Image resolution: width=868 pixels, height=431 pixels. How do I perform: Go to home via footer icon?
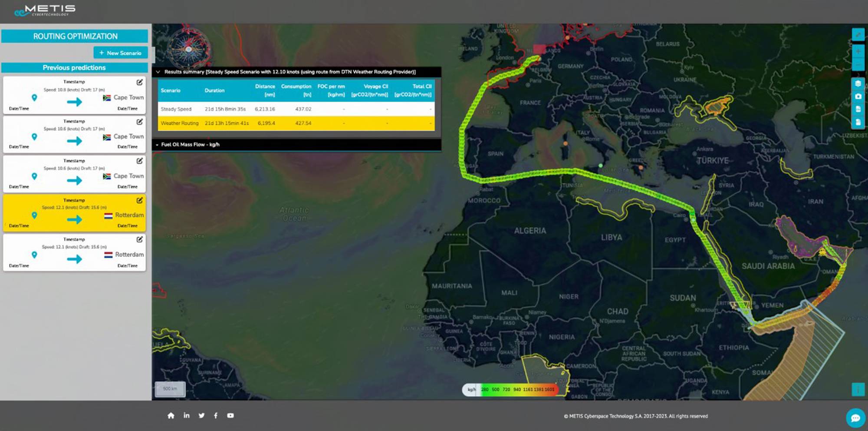171,416
